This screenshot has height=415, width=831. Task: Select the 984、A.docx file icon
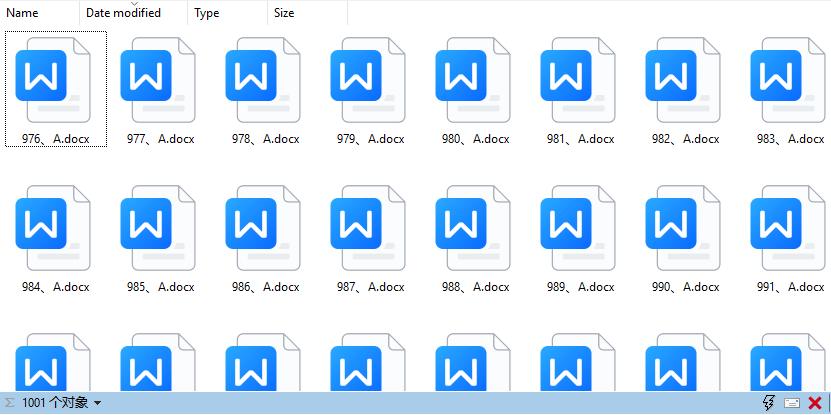coord(53,228)
